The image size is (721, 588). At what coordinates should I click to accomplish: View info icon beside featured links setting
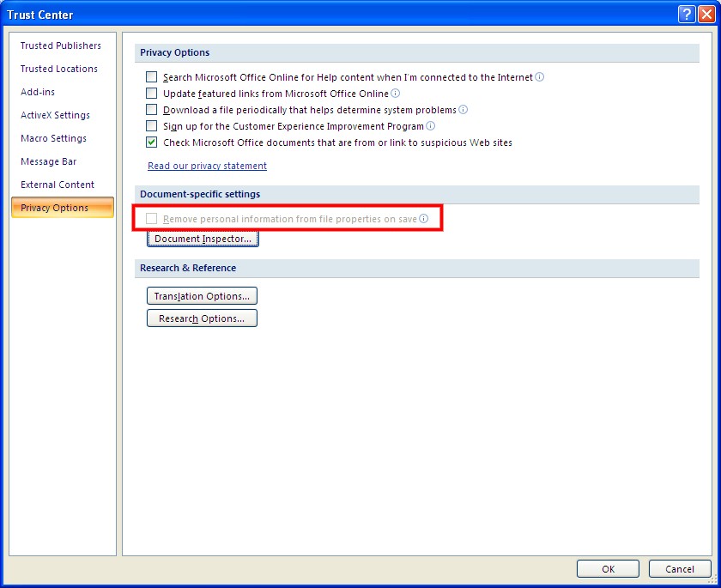pyautogui.click(x=395, y=94)
